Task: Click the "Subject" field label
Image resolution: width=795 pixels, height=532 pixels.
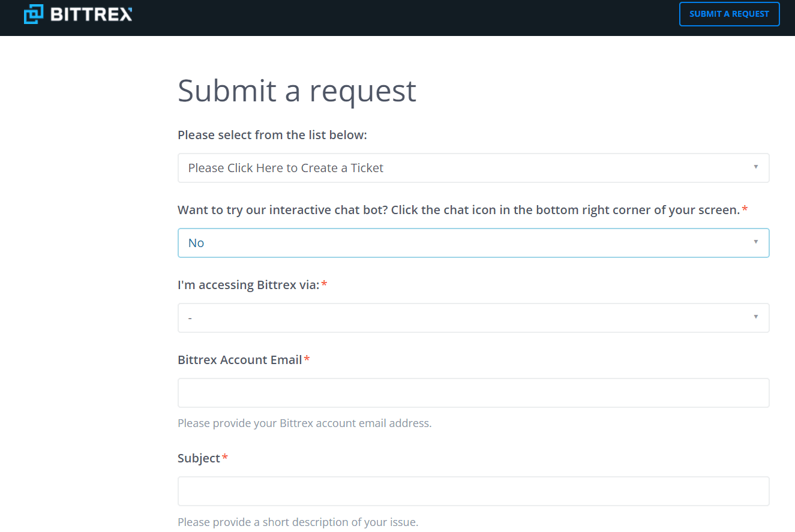Action: coord(199,458)
